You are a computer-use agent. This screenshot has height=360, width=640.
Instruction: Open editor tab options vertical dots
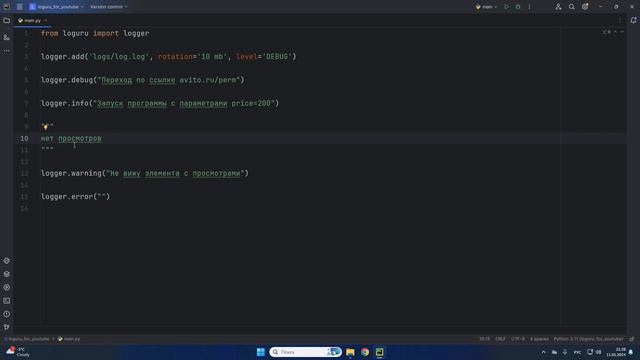pos(620,20)
